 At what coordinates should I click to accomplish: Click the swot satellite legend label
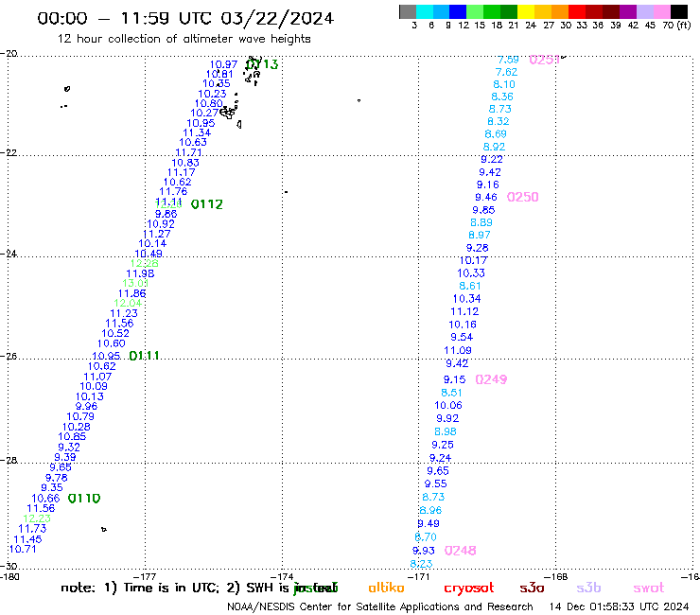[x=649, y=589]
